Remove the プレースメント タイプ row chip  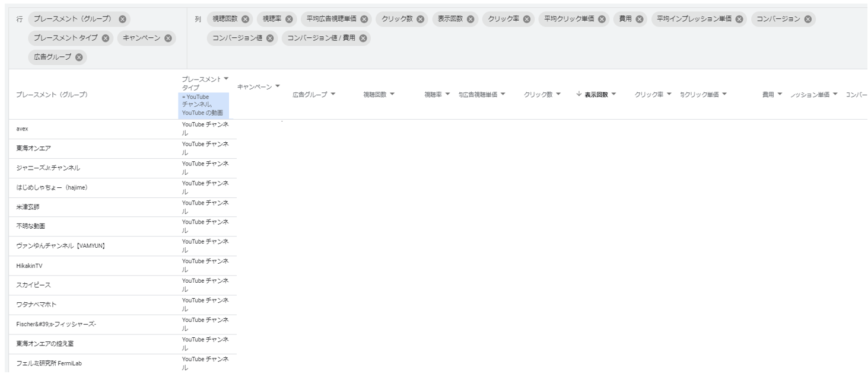tap(106, 39)
